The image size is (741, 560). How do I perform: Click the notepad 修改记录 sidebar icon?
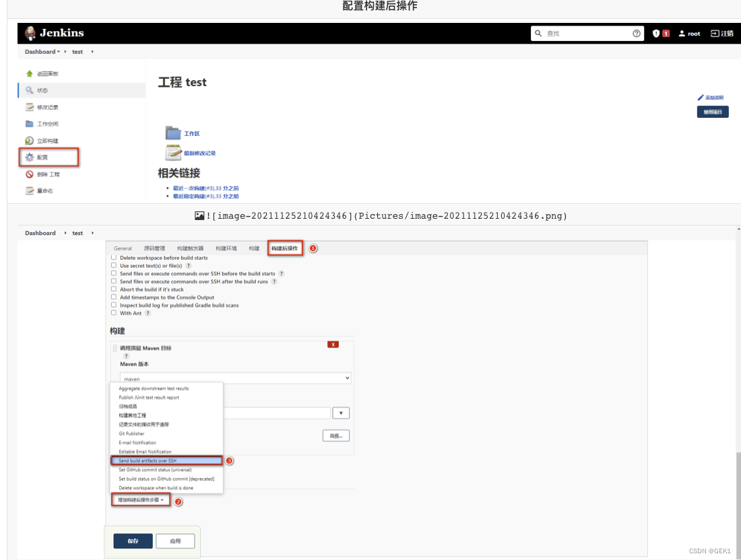[x=29, y=107]
